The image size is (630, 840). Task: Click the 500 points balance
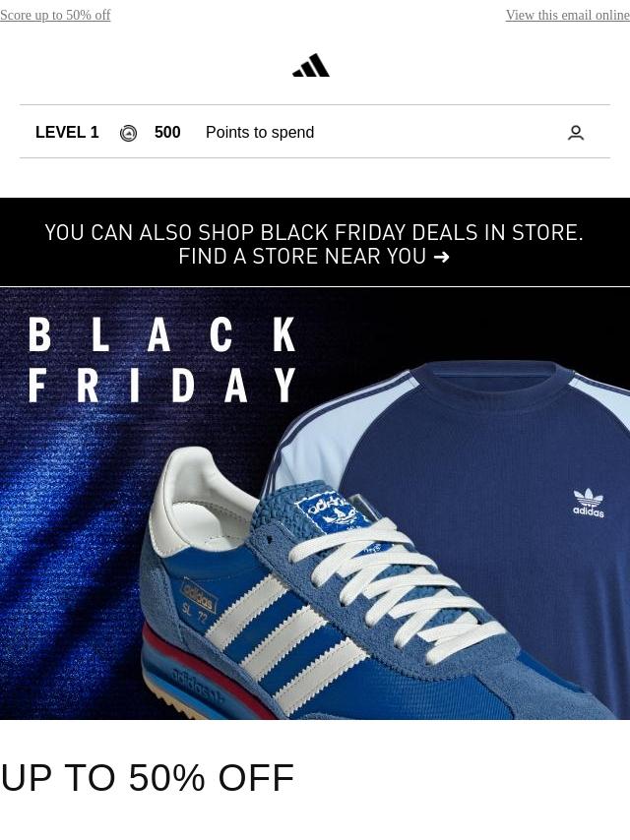(x=167, y=133)
